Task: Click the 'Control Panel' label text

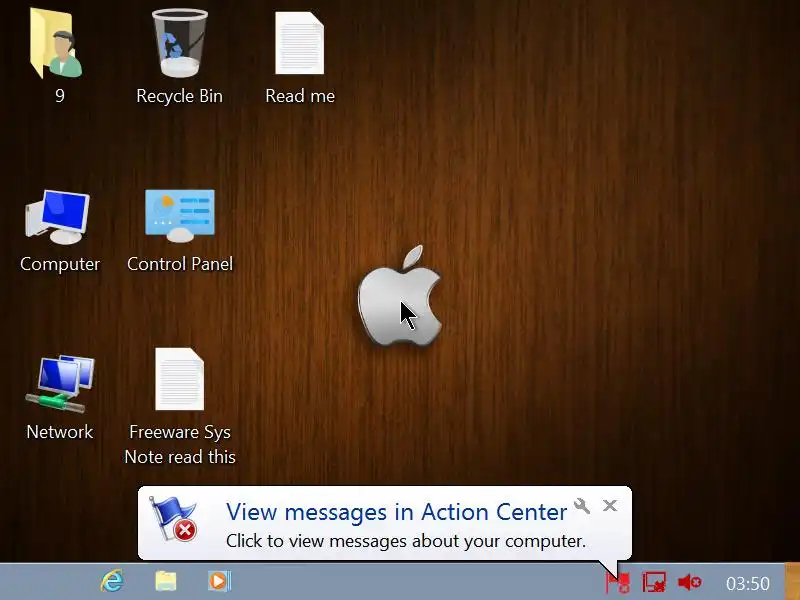Action: coord(180,264)
